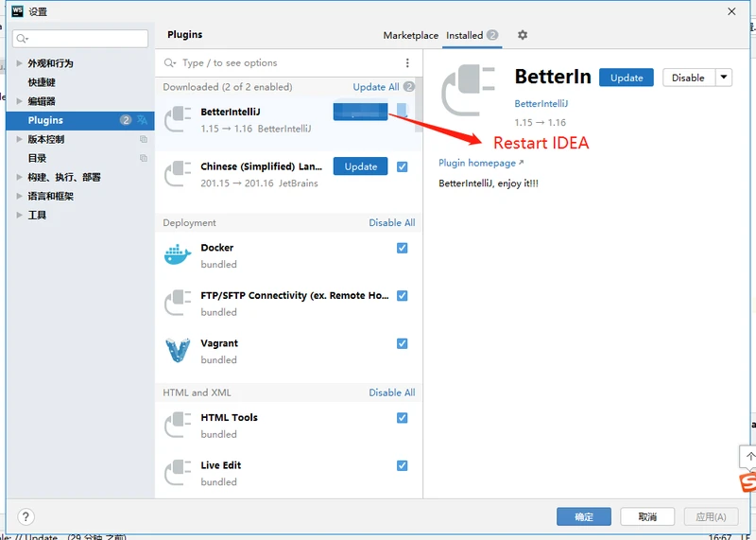Toggle the Live Edit plugin checkbox
This screenshot has height=540, width=756.
tap(403, 465)
